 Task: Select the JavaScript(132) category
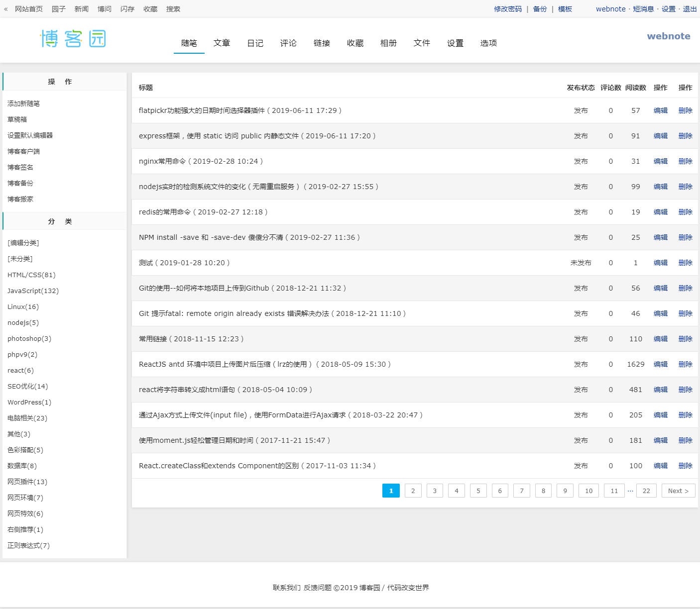(33, 291)
